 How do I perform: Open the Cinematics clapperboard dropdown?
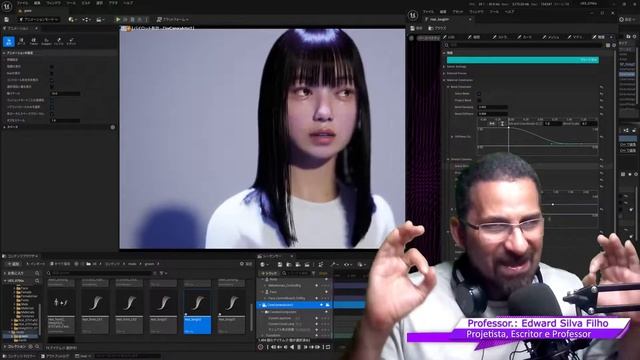click(100, 19)
